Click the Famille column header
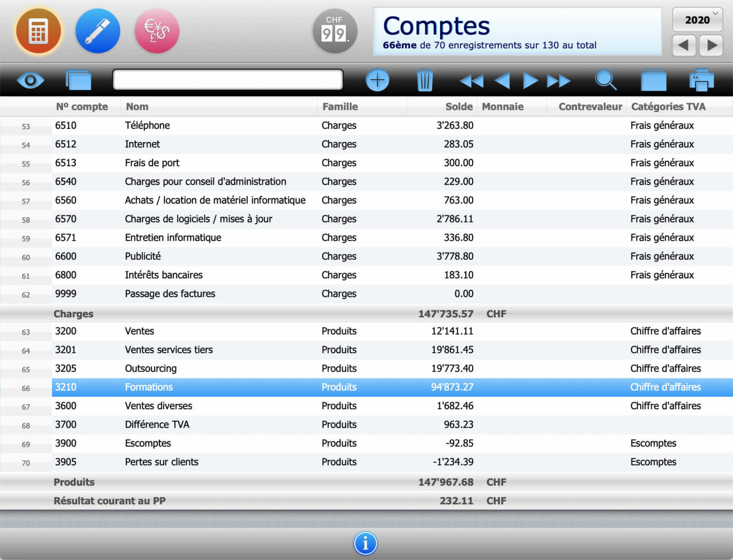 [340, 106]
